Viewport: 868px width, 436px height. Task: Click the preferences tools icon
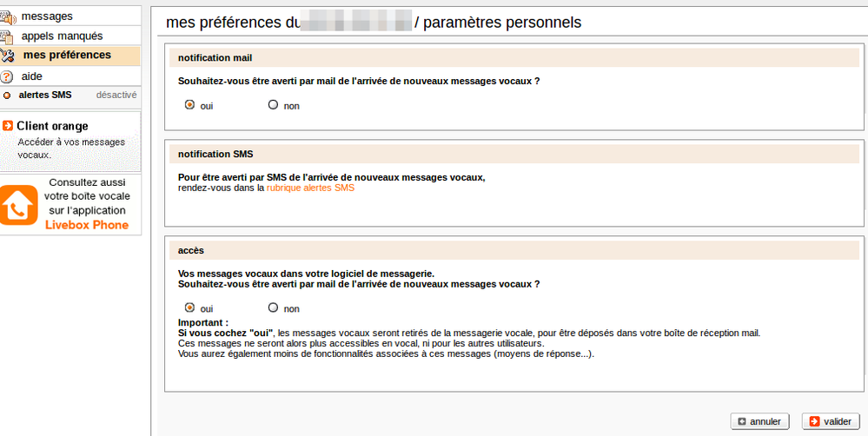pyautogui.click(x=8, y=56)
